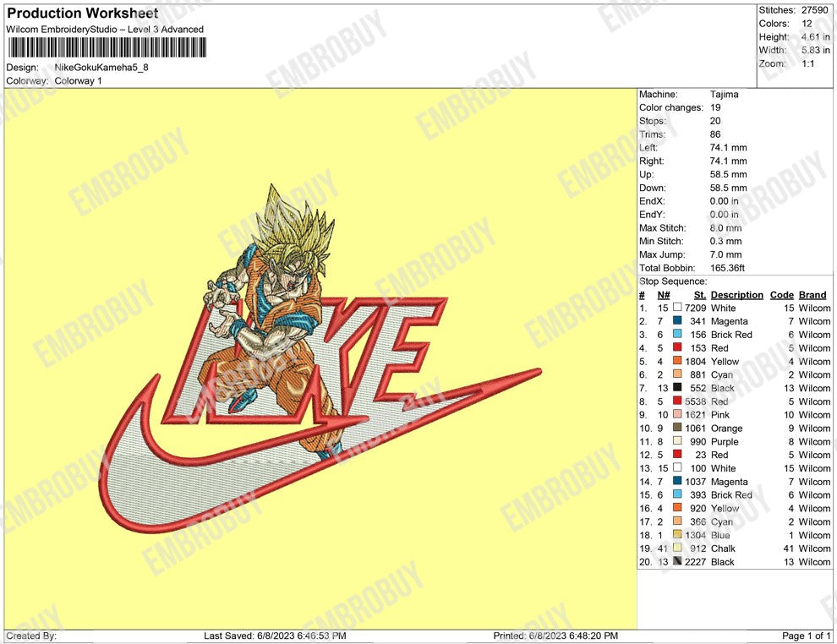Select the black swatch beside 552 Black
The height and width of the screenshot is (644, 837).
[677, 388]
